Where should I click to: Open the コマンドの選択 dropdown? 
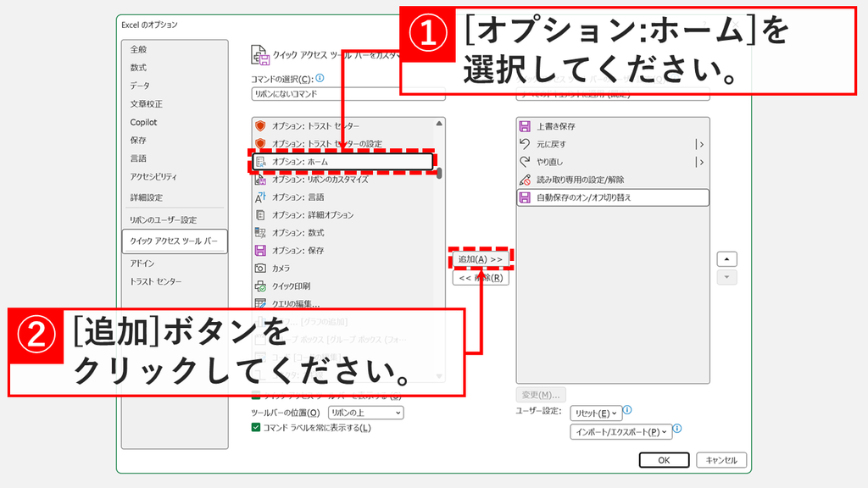(x=348, y=94)
